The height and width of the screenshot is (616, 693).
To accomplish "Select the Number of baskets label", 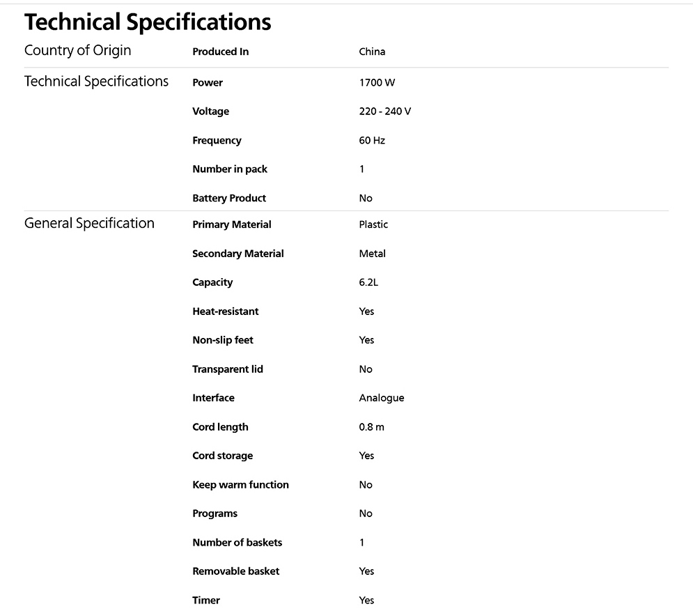I will (237, 543).
